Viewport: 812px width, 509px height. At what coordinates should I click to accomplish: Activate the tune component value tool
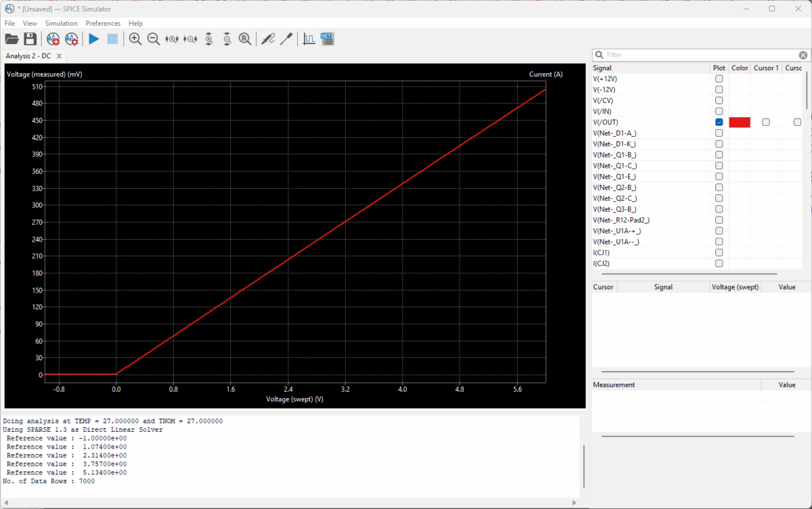point(286,39)
